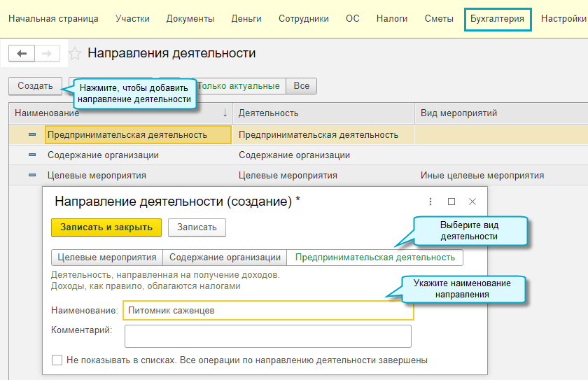
Task: Focus the Комментарий text field
Action: (x=267, y=337)
